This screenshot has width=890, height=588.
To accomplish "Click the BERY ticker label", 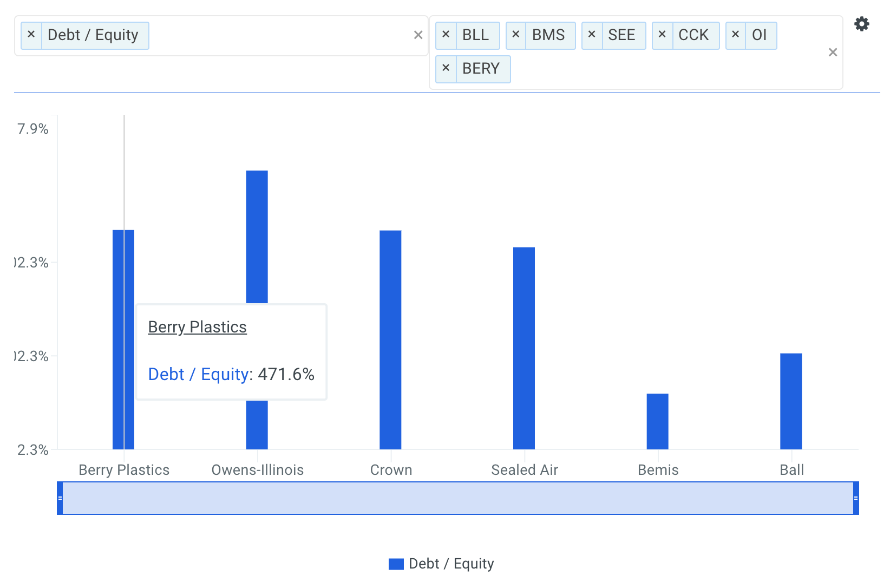I will (481, 68).
